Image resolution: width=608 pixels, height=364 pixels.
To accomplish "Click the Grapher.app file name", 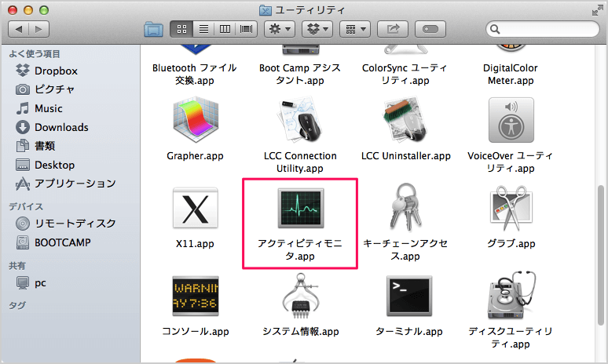I will [195, 156].
